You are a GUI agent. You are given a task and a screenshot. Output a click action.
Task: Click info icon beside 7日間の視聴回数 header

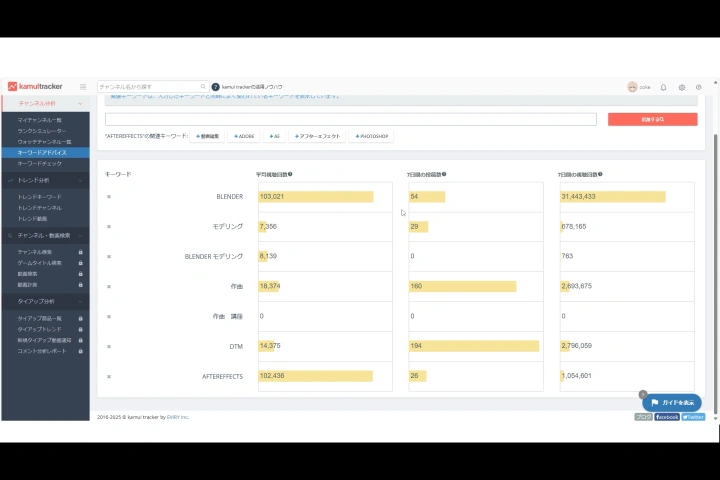pyautogui.click(x=600, y=174)
